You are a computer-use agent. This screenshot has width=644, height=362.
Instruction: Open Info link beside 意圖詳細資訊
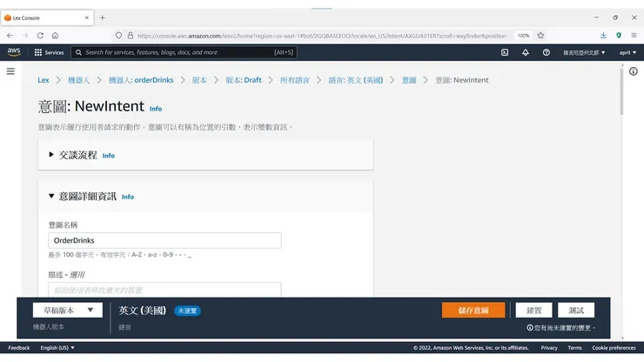coord(128,197)
